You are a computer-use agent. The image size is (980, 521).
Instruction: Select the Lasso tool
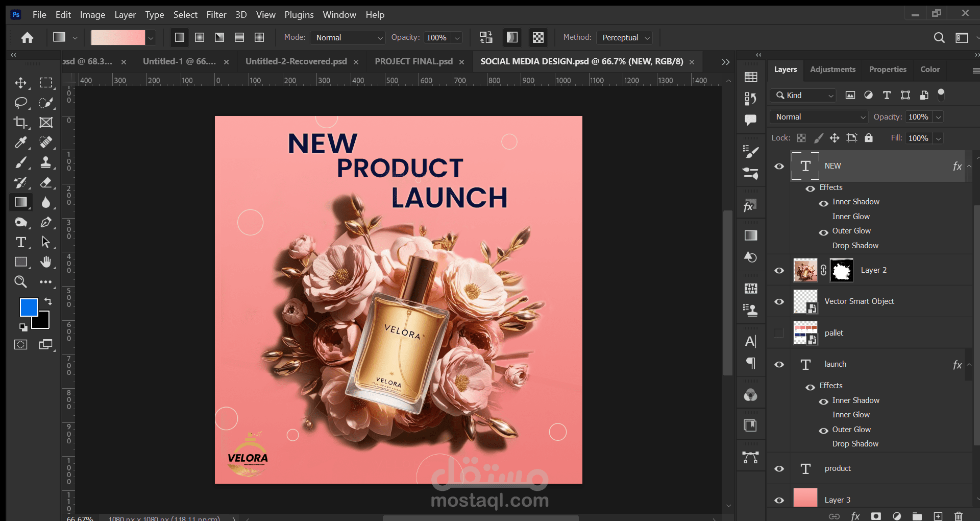point(20,103)
